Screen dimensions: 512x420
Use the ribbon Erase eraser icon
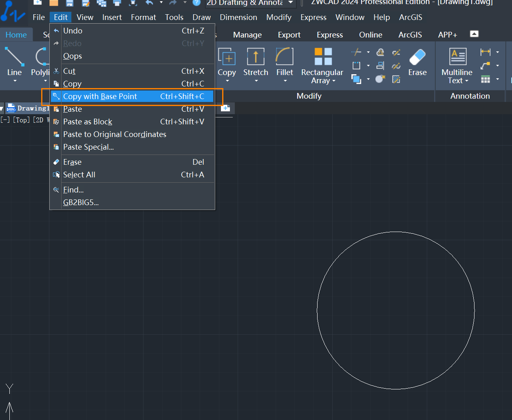pos(417,57)
